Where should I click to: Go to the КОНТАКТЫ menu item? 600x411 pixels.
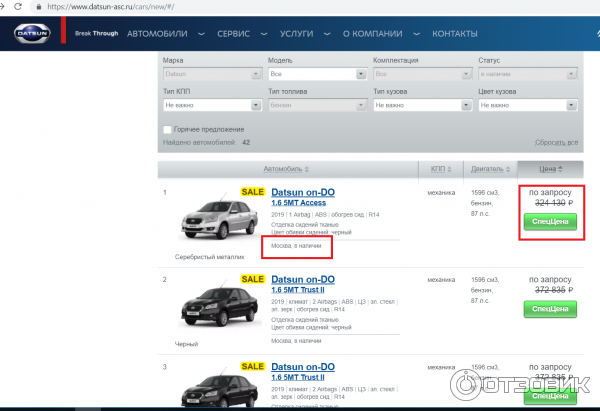click(x=455, y=34)
